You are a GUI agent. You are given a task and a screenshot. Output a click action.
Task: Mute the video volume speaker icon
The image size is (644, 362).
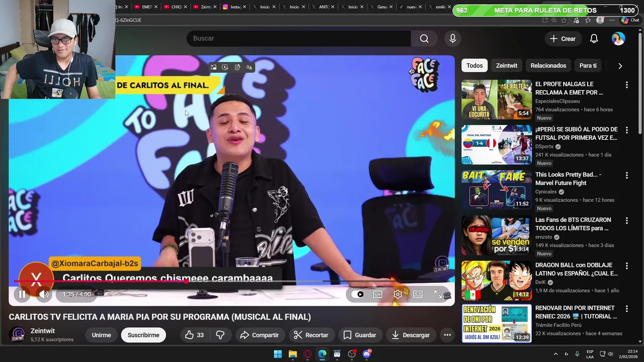44,294
